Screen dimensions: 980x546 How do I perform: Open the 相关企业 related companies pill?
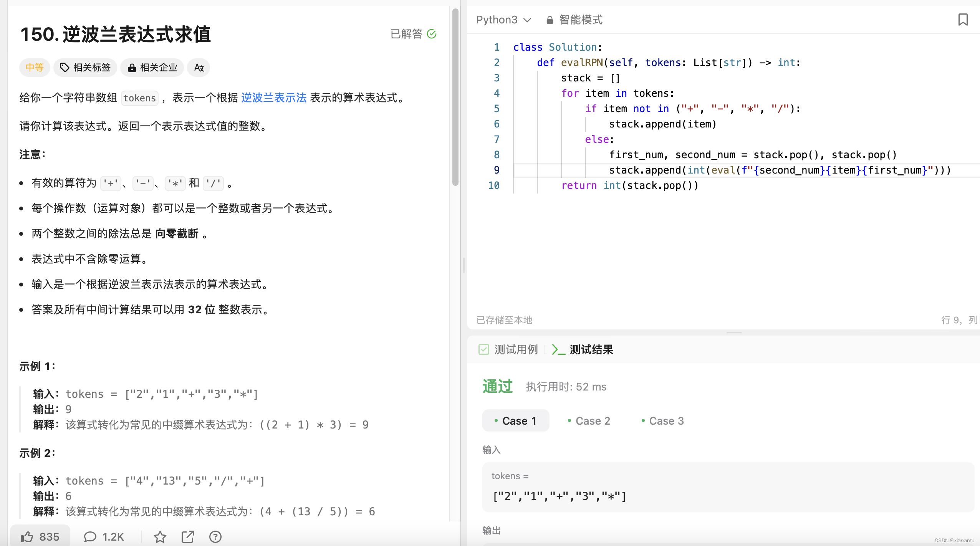152,68
